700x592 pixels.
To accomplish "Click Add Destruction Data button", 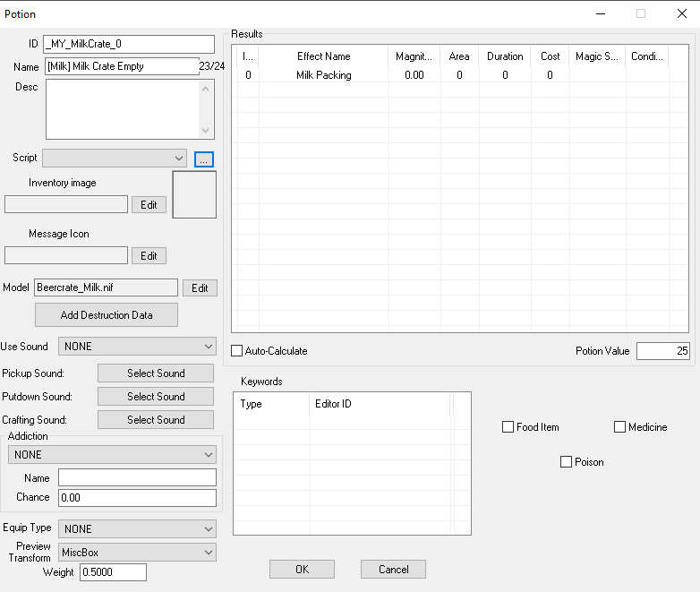I will tap(107, 315).
